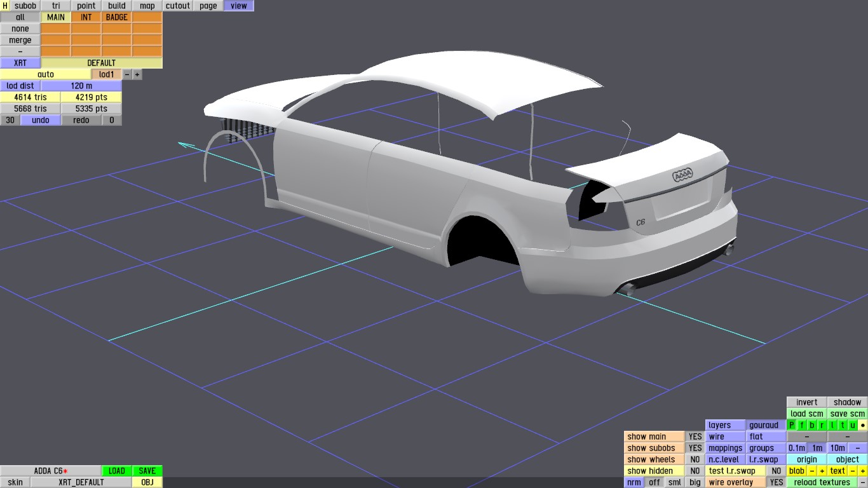Select the big display option
868x488 pixels.
click(695, 482)
